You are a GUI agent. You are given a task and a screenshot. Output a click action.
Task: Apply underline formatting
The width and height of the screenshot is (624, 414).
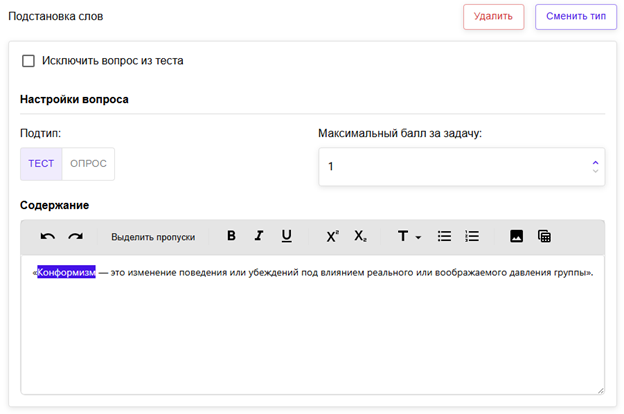287,236
